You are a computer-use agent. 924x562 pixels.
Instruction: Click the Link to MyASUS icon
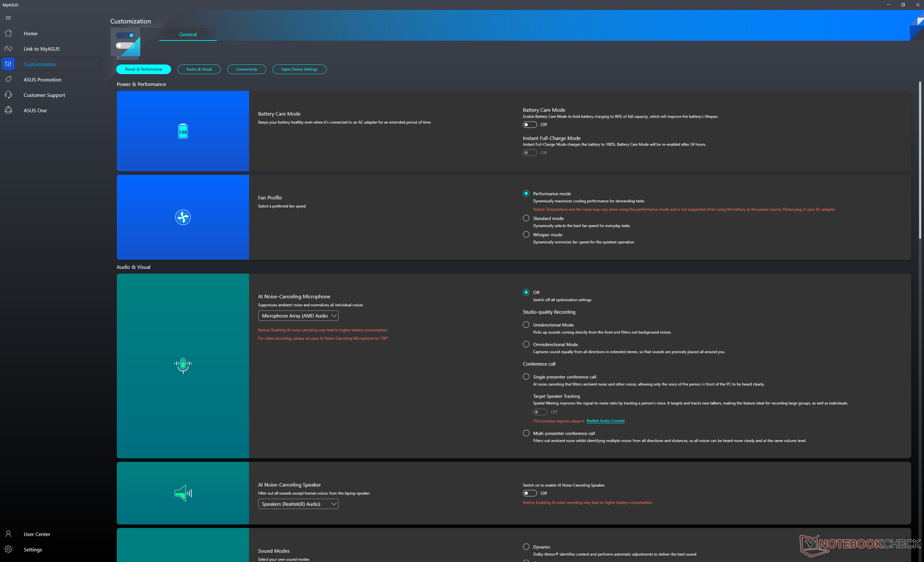tap(8, 49)
